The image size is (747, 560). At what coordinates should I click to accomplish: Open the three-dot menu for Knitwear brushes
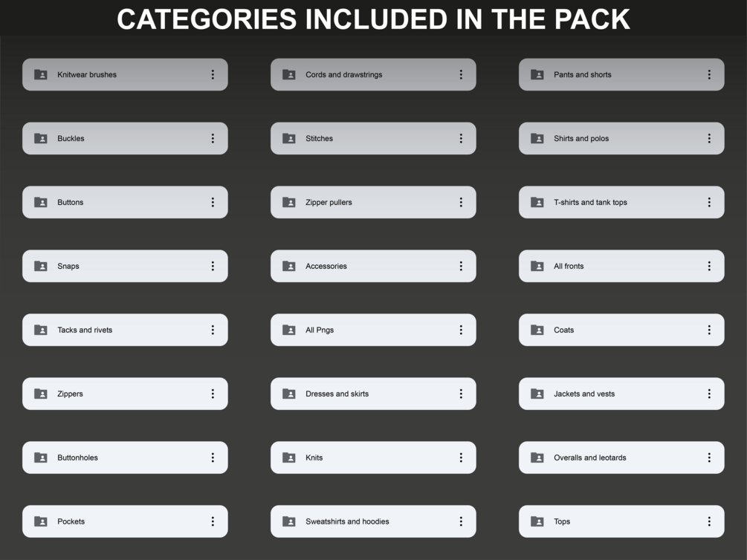pyautogui.click(x=213, y=74)
